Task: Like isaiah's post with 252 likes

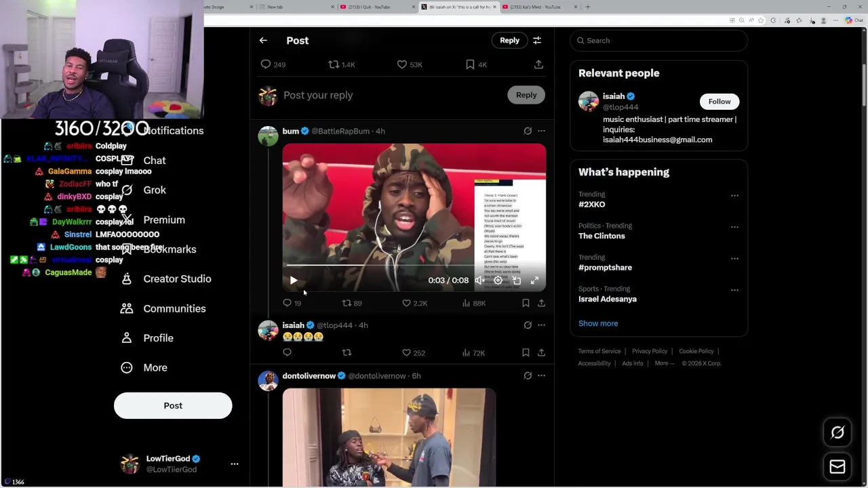Action: point(414,352)
